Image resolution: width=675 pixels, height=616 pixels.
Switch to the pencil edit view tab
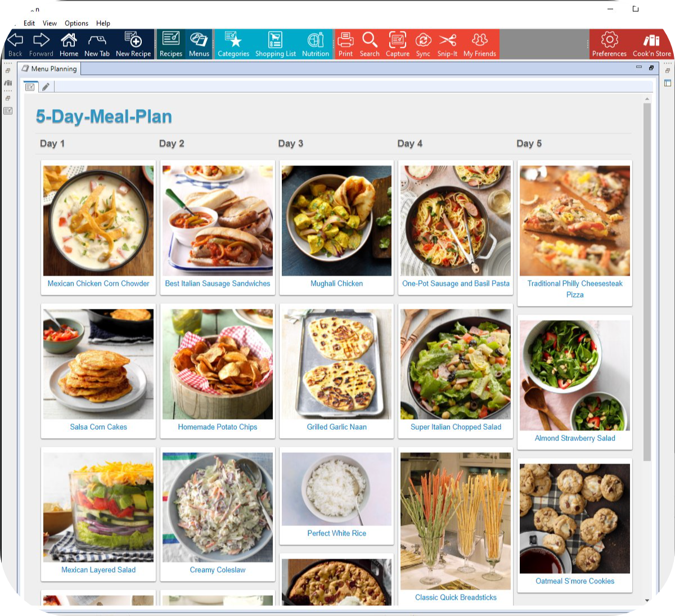46,87
